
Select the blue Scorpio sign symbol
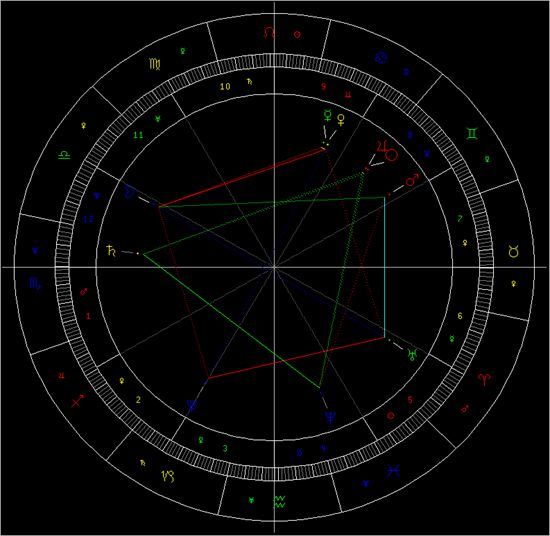(35, 283)
